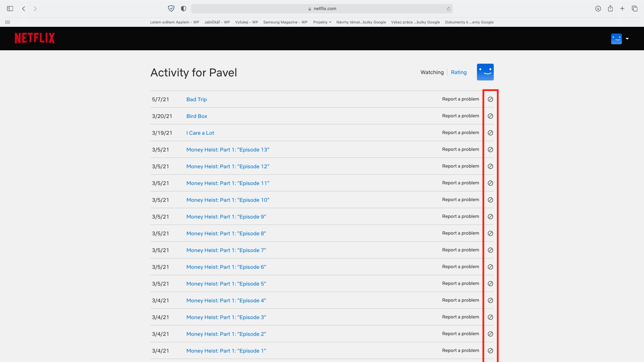This screenshot has height=362, width=644.
Task: Hide Money Heist Episode 1 entry
Action: [x=490, y=351]
